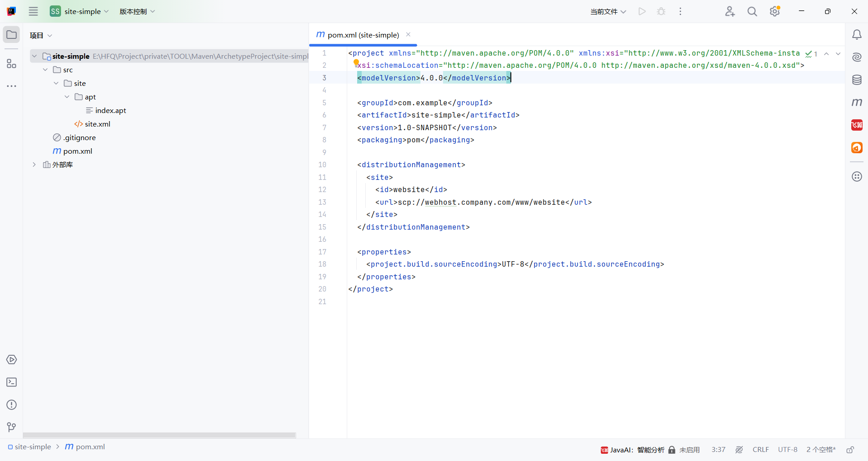This screenshot has width=868, height=461.
Task: Toggle read-only lock in status bar
Action: tap(850, 450)
